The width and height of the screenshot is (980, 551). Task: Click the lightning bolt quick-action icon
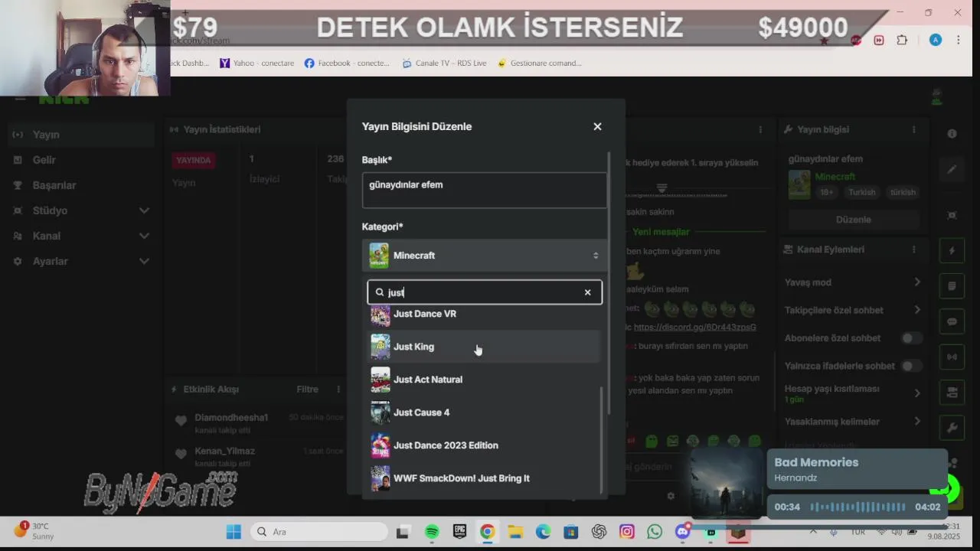click(952, 251)
